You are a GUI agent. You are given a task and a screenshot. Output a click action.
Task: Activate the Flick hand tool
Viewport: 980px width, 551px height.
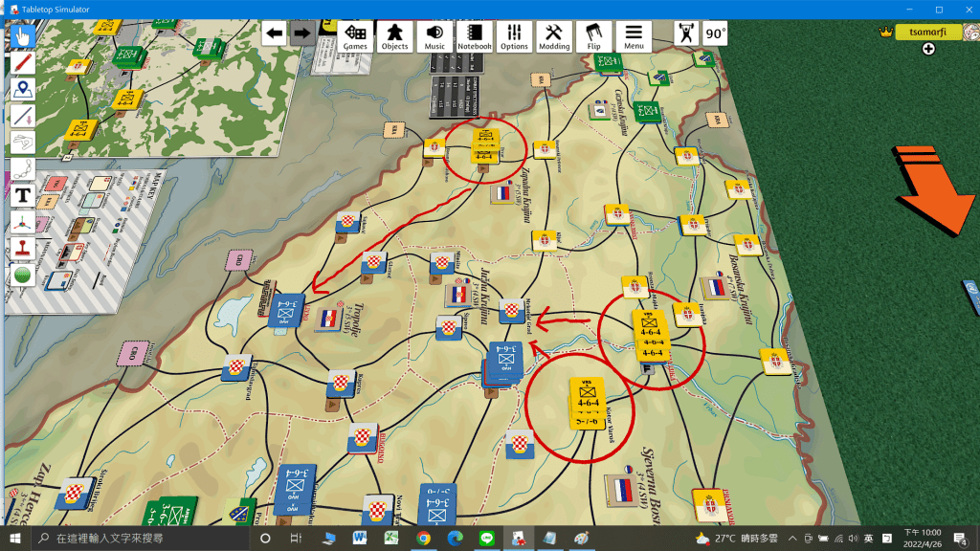coord(23,143)
